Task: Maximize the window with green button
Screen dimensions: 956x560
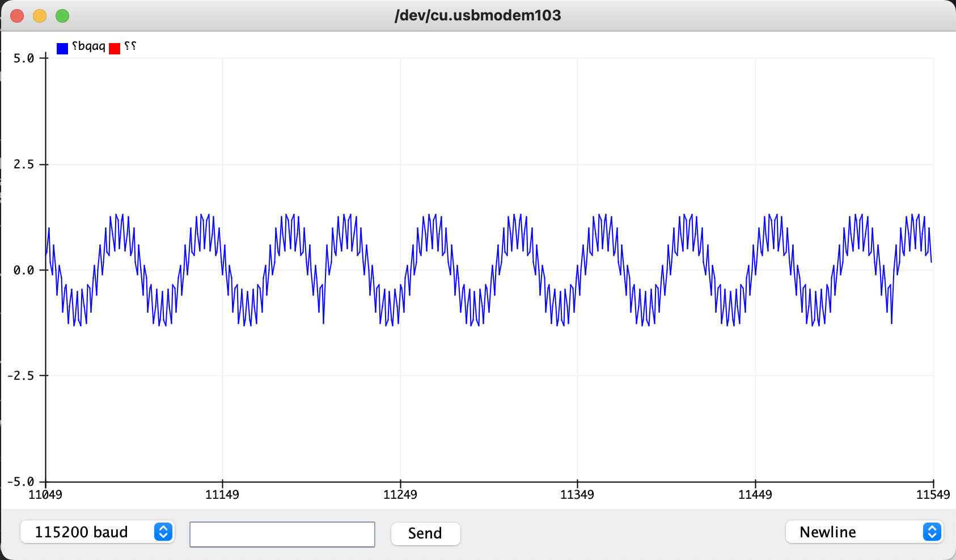Action: [x=62, y=16]
